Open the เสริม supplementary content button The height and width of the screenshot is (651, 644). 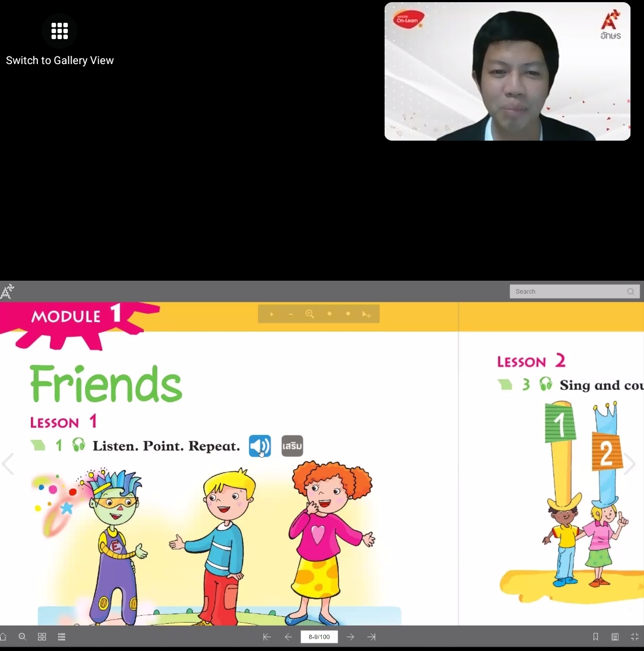click(x=292, y=446)
